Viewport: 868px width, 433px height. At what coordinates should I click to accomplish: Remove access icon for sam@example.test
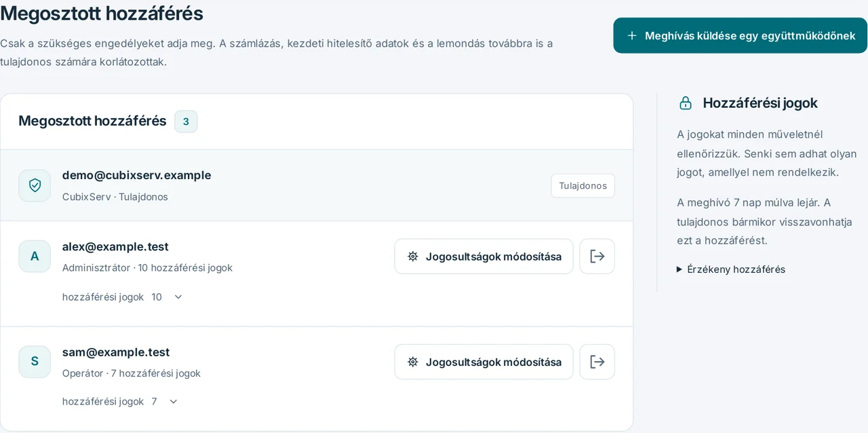coord(597,362)
